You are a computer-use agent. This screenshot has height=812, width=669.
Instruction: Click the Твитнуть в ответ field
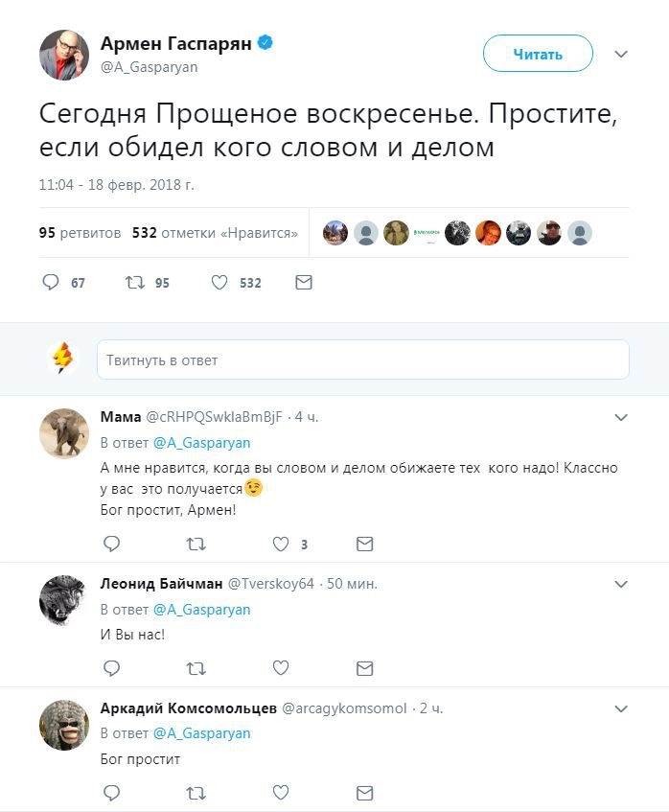(x=362, y=360)
